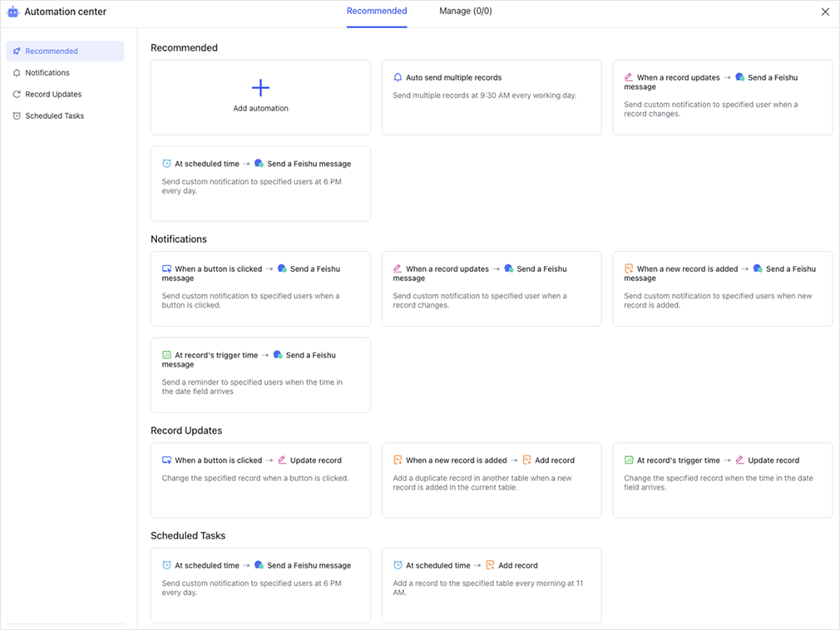Open Record Updates in the left sidebar

53,95
